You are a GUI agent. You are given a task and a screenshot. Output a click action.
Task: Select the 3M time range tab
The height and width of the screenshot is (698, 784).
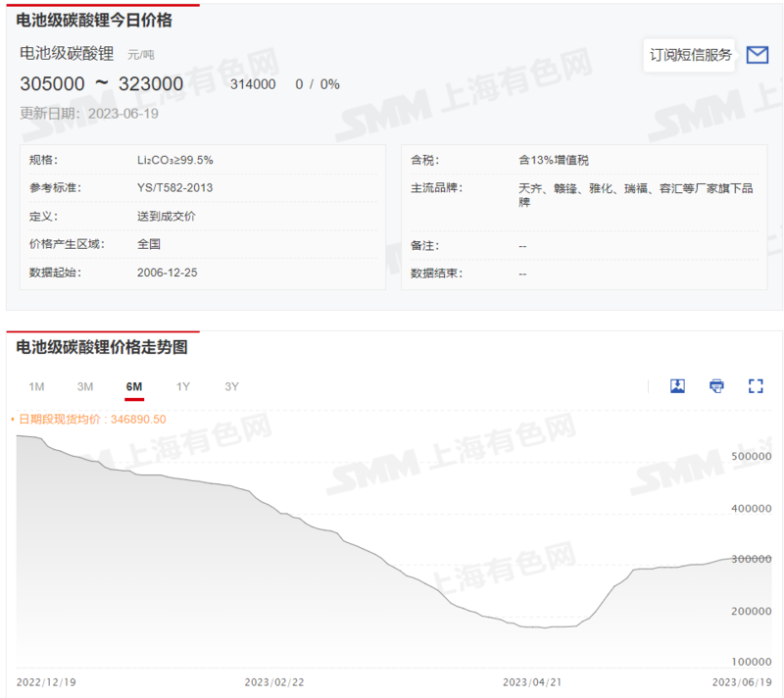pyautogui.click(x=85, y=386)
